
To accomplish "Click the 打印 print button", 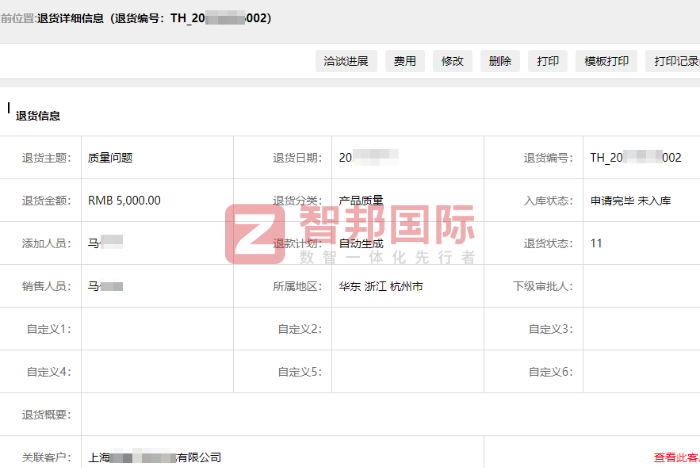I will (x=548, y=61).
